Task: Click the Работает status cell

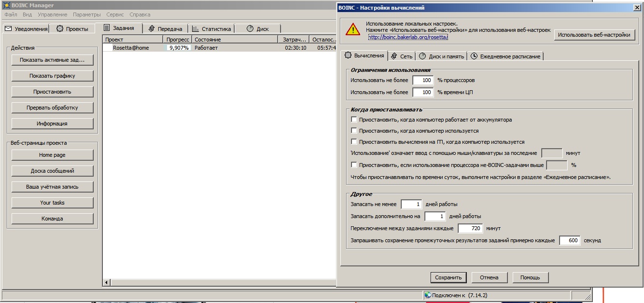Action: point(206,48)
